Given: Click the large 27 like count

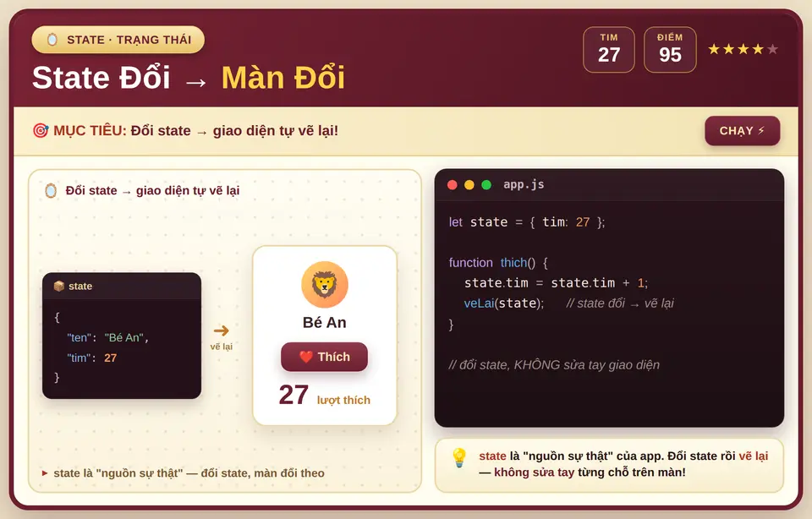Looking at the screenshot, I should [294, 395].
